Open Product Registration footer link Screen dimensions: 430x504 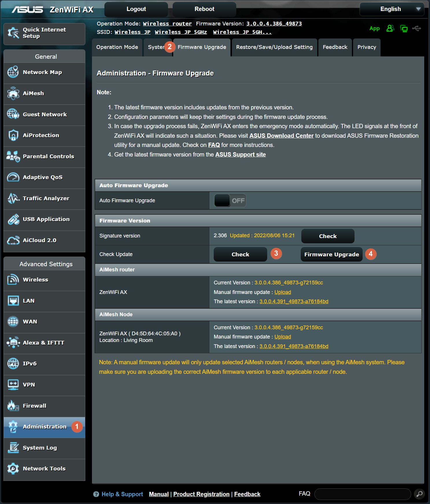click(x=201, y=494)
